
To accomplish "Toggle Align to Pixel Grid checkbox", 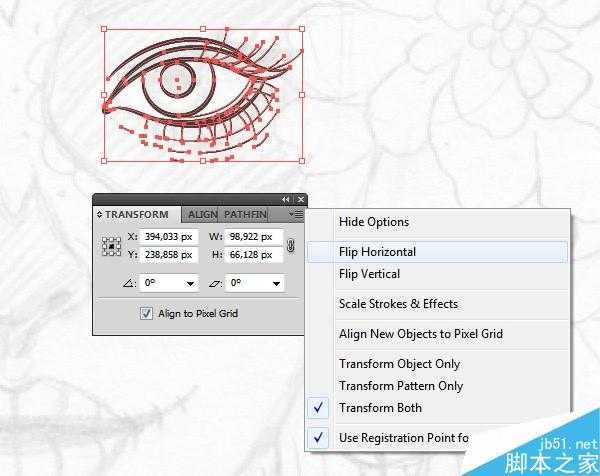I will click(x=146, y=313).
